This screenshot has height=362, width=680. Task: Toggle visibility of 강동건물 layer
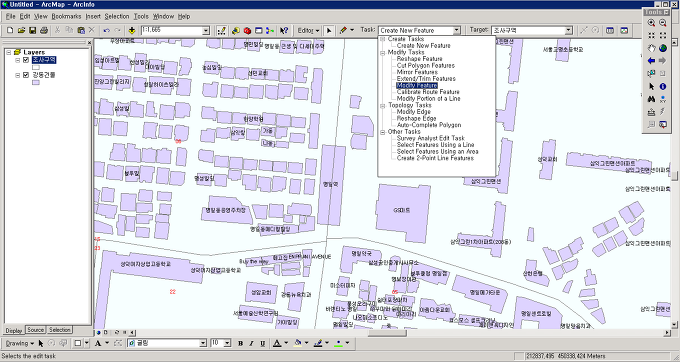26,75
